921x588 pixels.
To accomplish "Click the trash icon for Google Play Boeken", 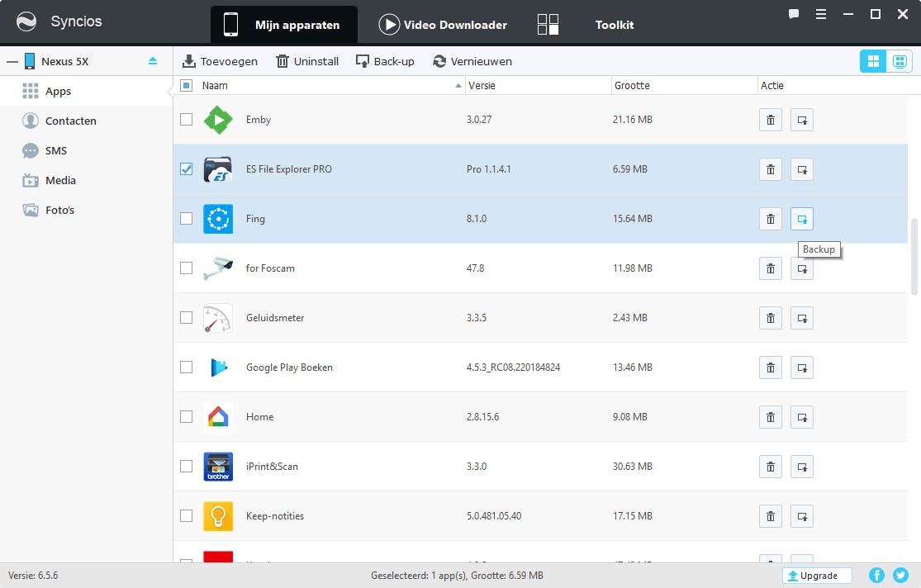I will (770, 367).
